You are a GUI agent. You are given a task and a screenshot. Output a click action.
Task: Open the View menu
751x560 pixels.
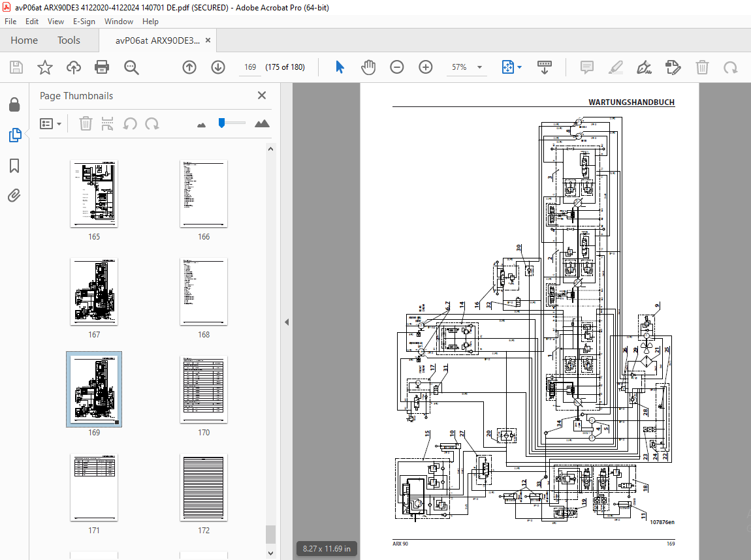56,22
